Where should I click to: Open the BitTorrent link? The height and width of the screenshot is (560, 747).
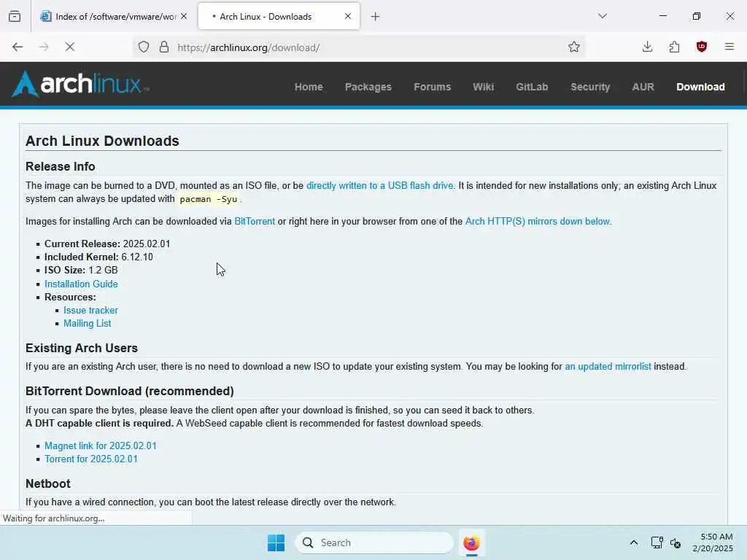[x=255, y=222]
